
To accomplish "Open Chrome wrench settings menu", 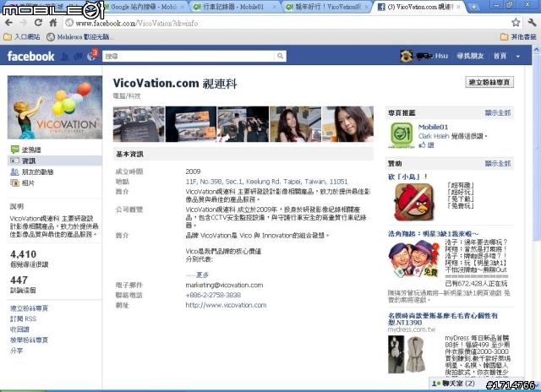I will pos(532,23).
